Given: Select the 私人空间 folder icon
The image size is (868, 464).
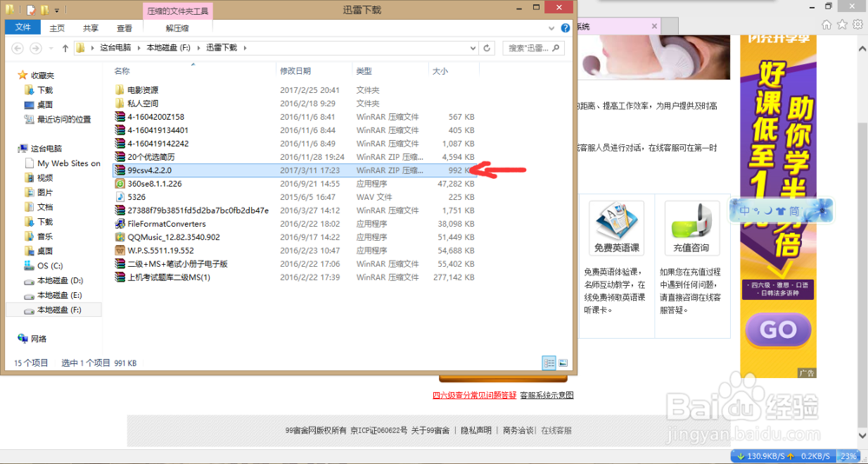Looking at the screenshot, I should 120,103.
